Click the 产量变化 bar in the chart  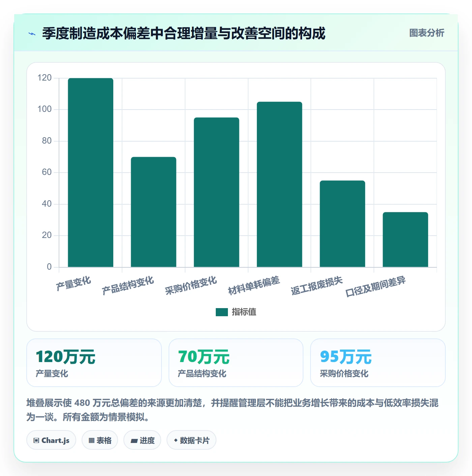click(91, 173)
